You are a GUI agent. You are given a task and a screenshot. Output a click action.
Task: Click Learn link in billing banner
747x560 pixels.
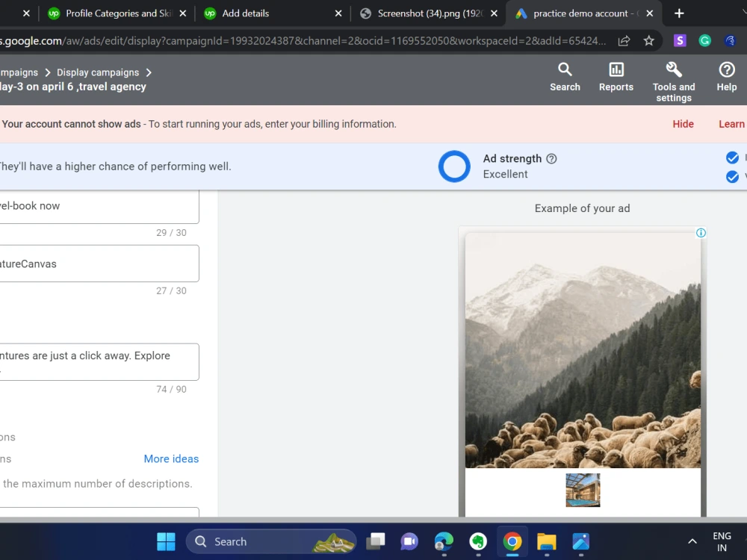[x=731, y=124]
